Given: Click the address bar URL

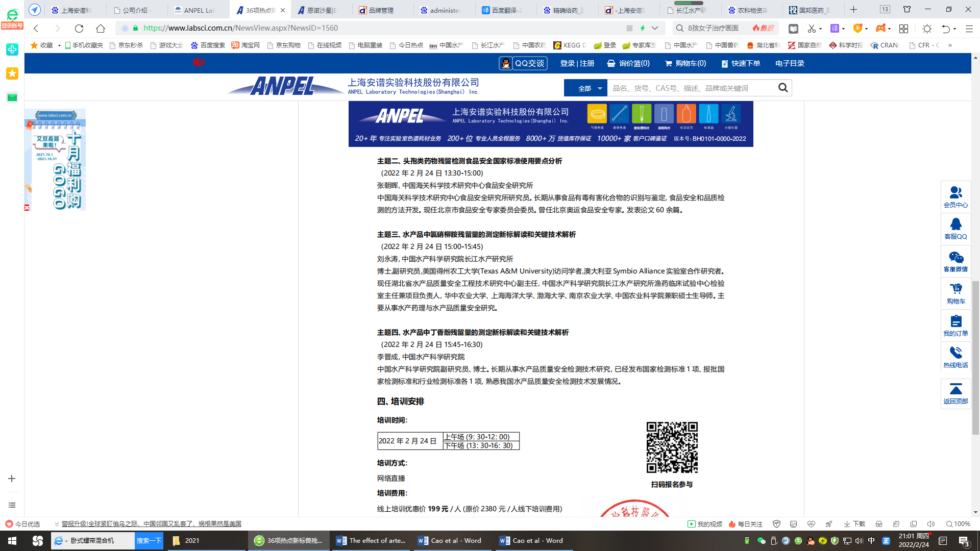Looking at the screenshot, I should pos(240,28).
